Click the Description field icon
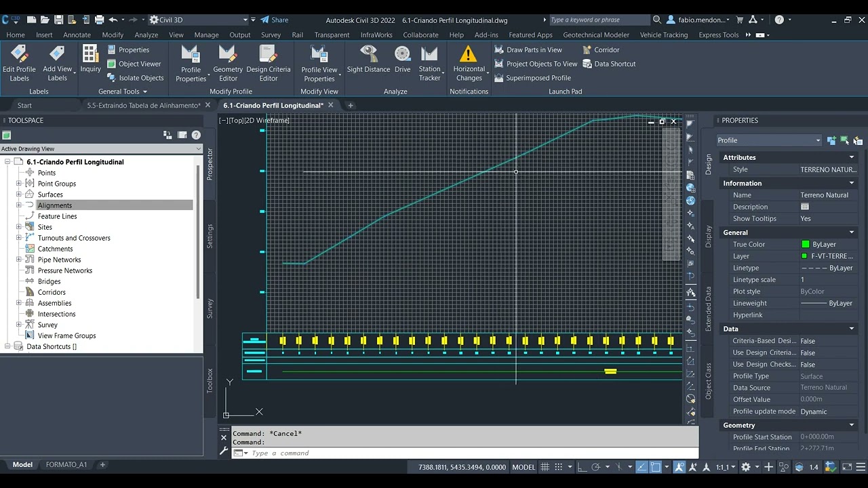 click(805, 207)
